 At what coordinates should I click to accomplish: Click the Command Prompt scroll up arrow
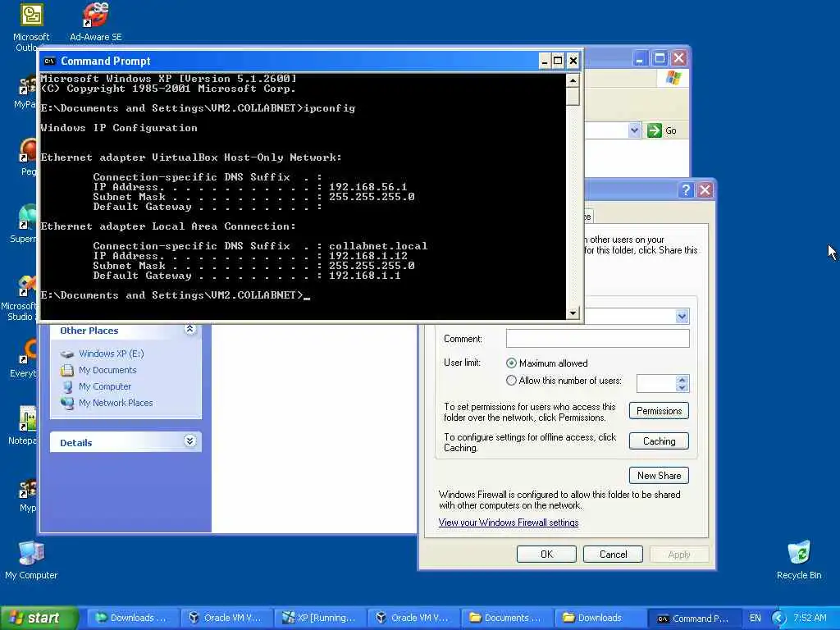[x=573, y=81]
